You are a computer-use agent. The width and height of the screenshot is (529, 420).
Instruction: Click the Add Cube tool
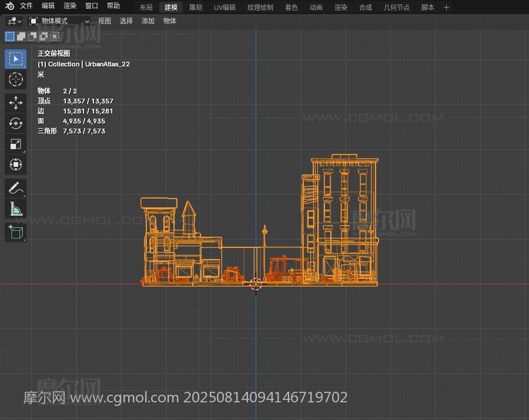coord(16,232)
